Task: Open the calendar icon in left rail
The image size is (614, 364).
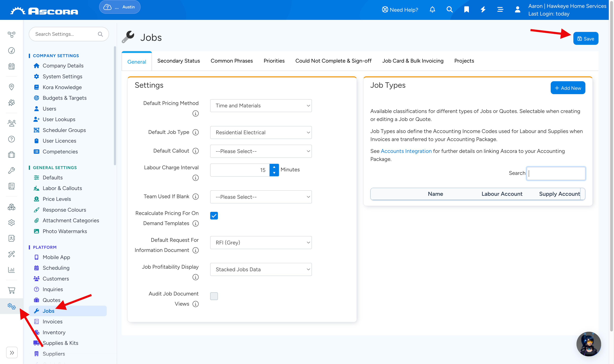Action: pyautogui.click(x=12, y=66)
